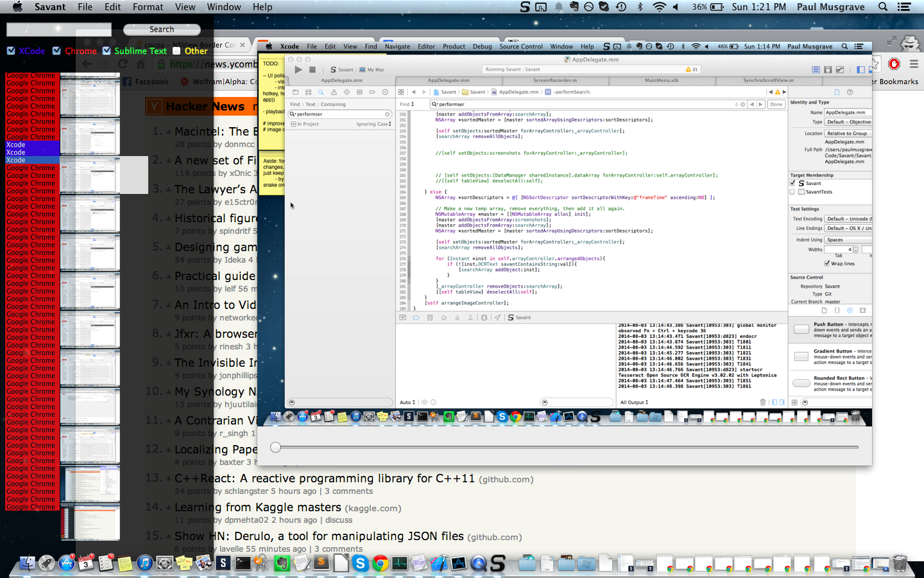Open the Indent Using Spaces dropdown

(848, 240)
